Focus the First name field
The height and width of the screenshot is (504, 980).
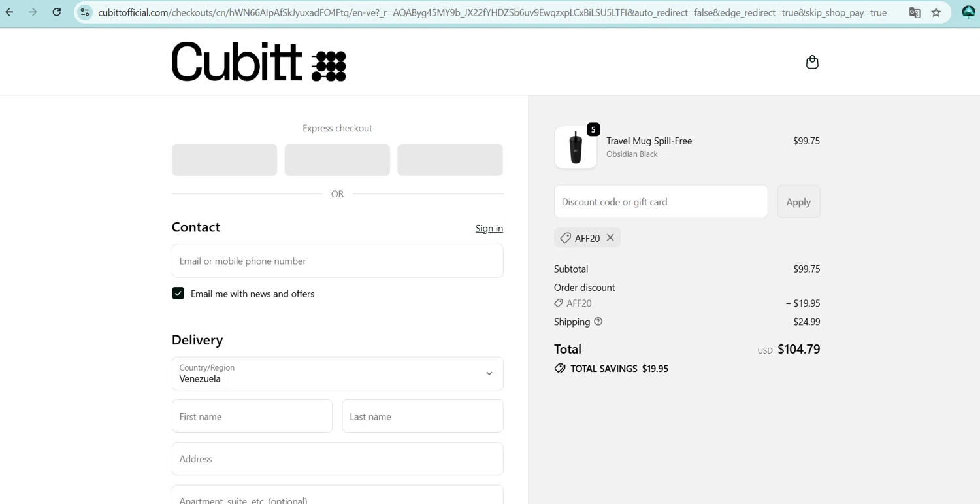coord(252,416)
